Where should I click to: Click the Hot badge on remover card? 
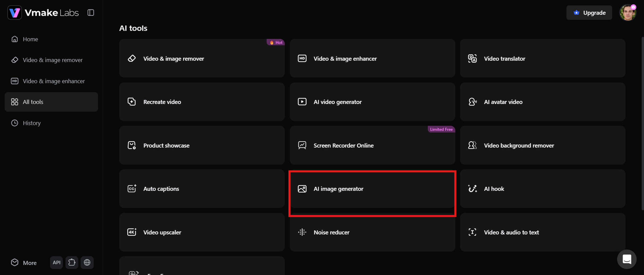276,42
